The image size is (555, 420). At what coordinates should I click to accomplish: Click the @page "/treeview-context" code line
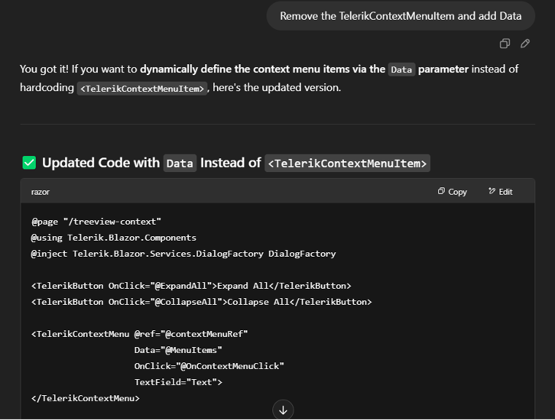point(96,222)
